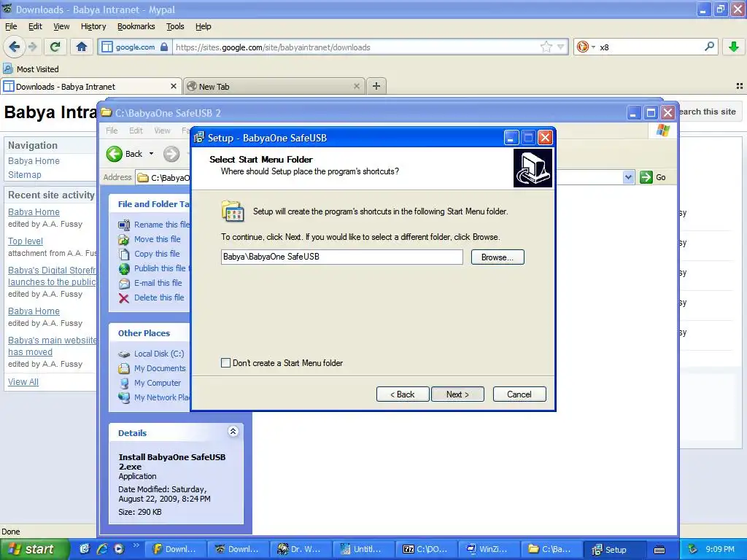Open File menu in Mypal
The image size is (747, 560).
(11, 26)
